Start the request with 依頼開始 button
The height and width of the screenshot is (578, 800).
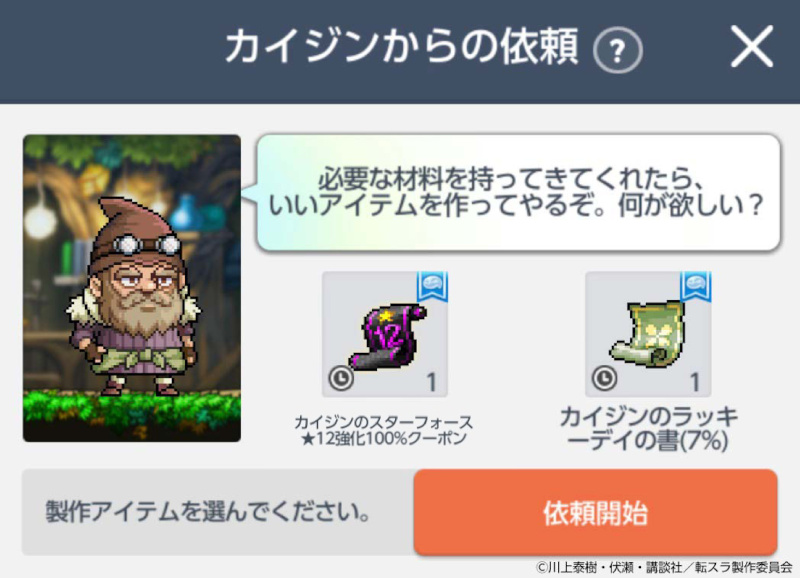coord(595,512)
